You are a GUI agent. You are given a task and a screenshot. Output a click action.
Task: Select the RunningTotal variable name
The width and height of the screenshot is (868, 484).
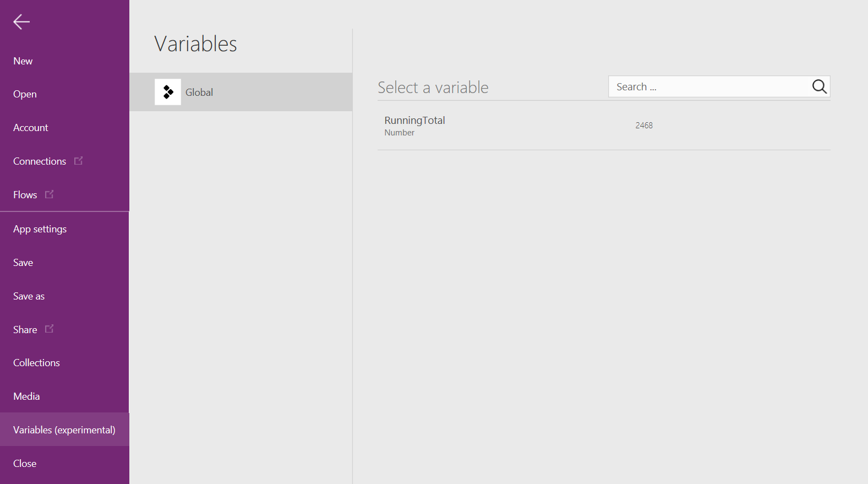click(x=414, y=120)
